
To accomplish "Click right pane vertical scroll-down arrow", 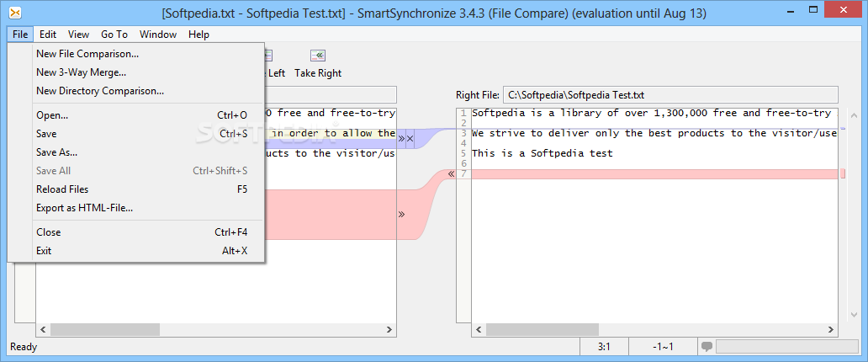I will point(853,314).
